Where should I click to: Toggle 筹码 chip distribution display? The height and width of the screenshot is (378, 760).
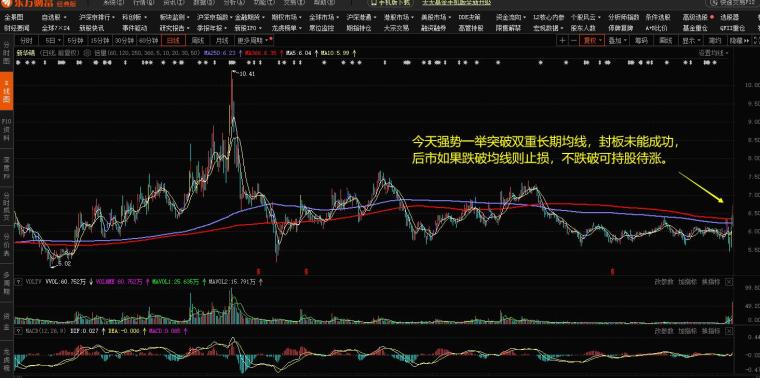click(641, 40)
